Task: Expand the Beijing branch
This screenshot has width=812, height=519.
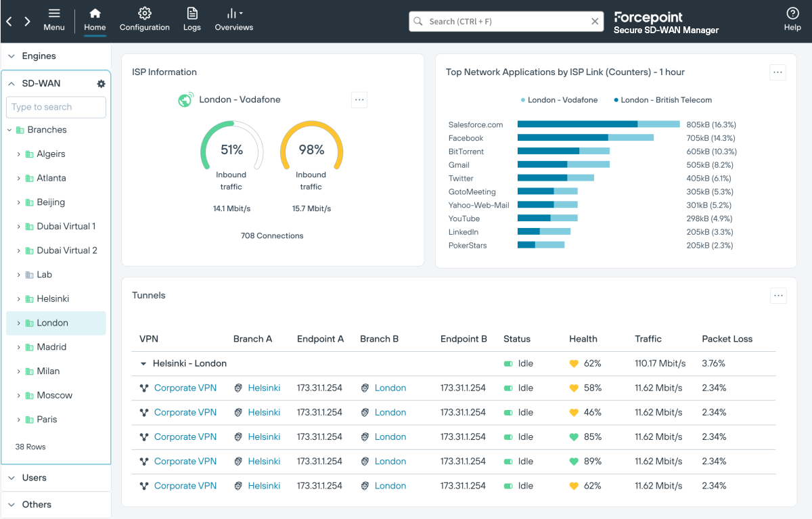Action: pos(18,202)
